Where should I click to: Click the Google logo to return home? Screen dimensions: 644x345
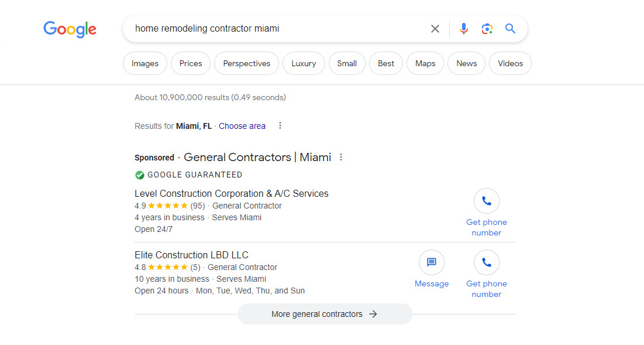coord(70,29)
